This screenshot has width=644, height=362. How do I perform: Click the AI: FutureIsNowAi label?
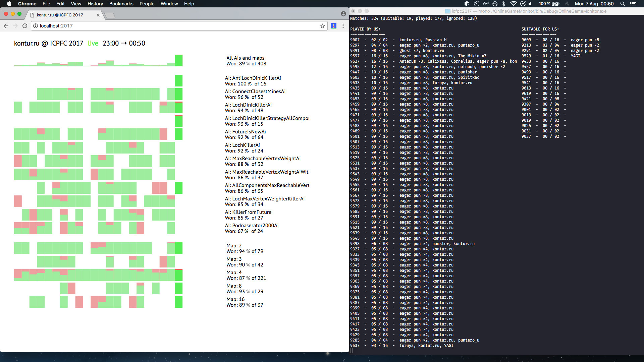click(246, 132)
